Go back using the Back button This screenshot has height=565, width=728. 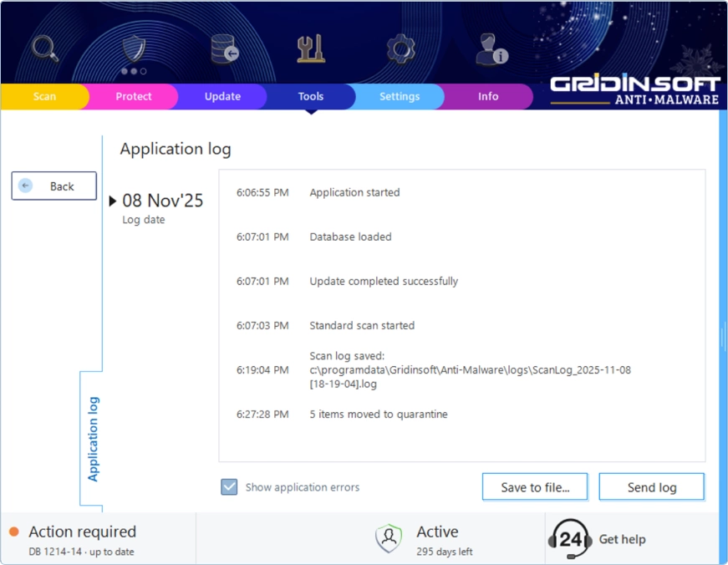[x=53, y=186]
